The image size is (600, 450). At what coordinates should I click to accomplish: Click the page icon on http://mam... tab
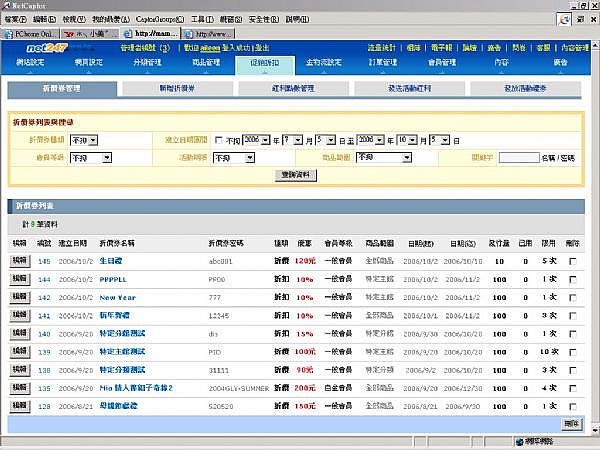pos(128,34)
